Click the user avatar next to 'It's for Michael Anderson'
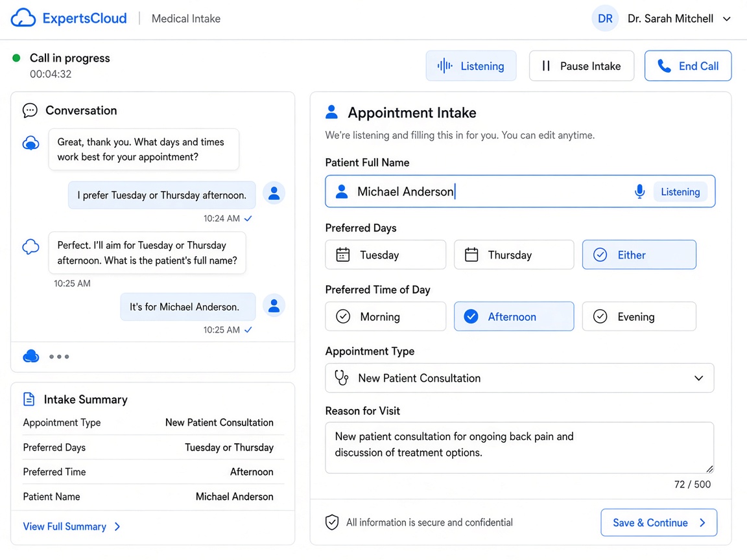This screenshot has width=747, height=560. pyautogui.click(x=274, y=305)
